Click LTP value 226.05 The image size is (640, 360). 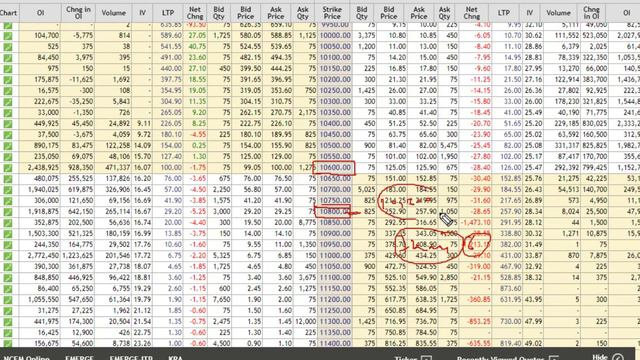click(x=171, y=124)
